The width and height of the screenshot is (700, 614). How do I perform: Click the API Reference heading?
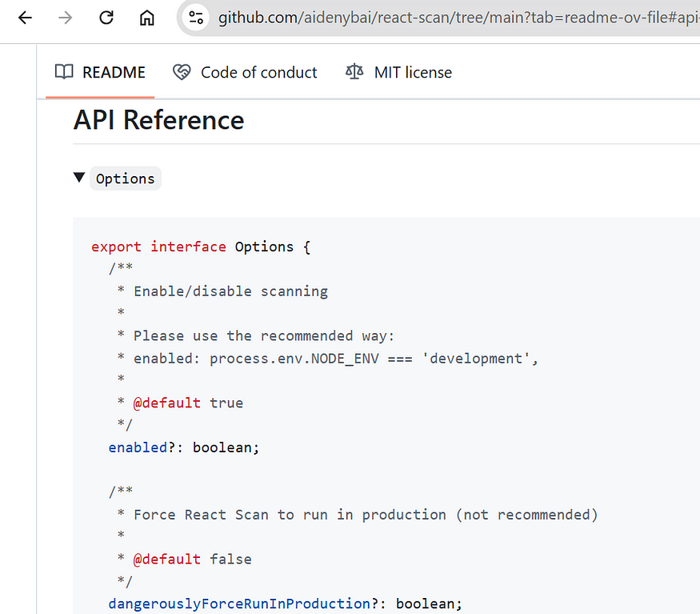(x=159, y=120)
